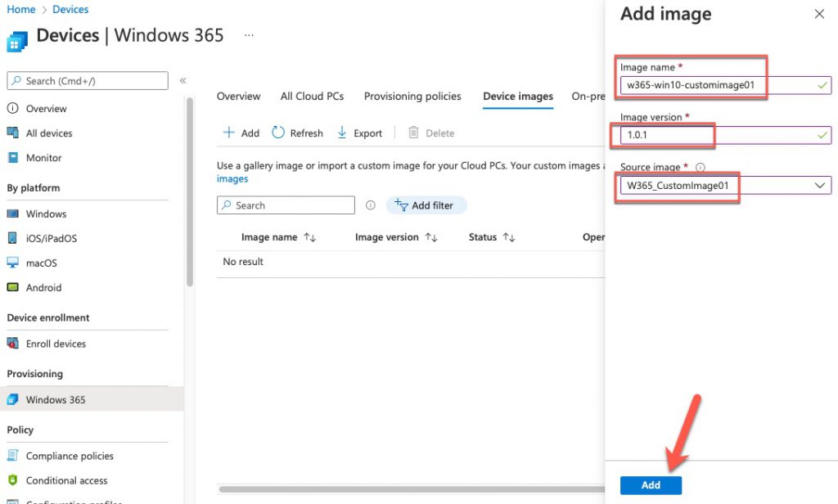Viewport: 838px width, 504px height.
Task: Open Compliance policies in sidebar
Action: (70, 456)
